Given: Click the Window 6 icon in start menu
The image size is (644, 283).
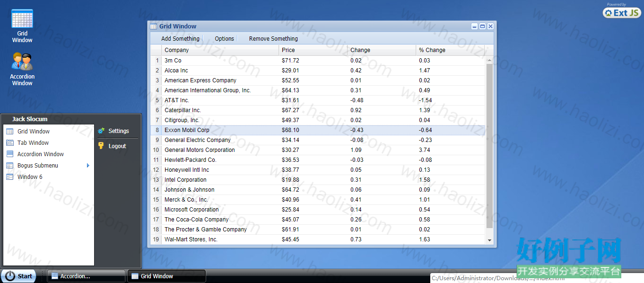Looking at the screenshot, I should [x=9, y=177].
